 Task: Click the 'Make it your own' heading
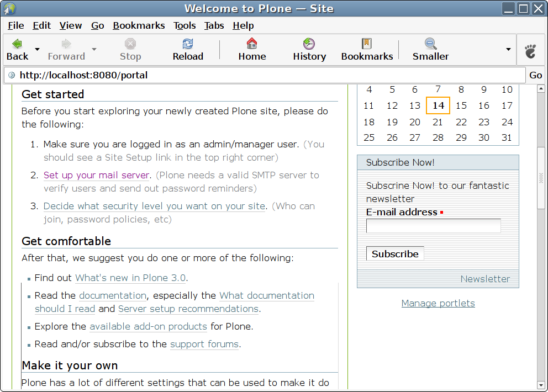[70, 365]
